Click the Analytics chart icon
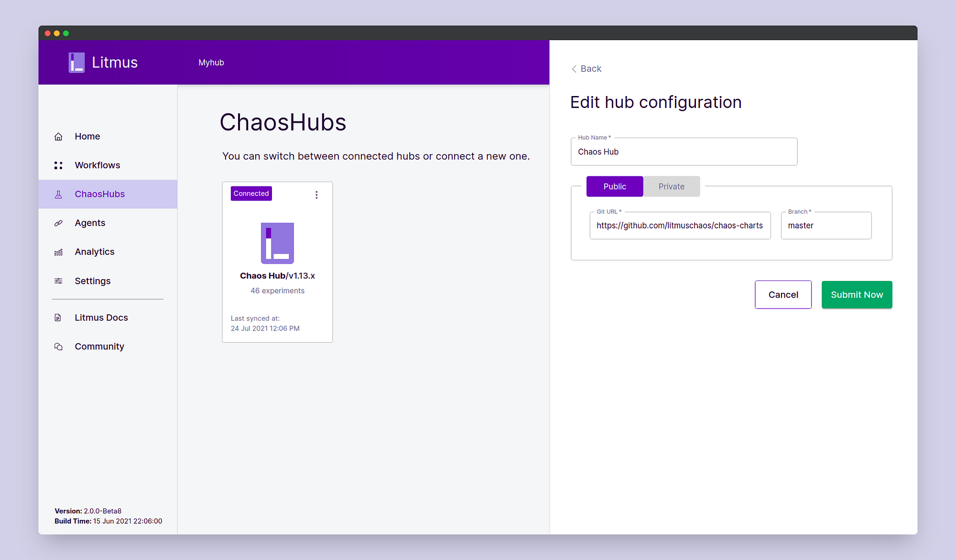Image resolution: width=956 pixels, height=560 pixels. [x=58, y=252]
